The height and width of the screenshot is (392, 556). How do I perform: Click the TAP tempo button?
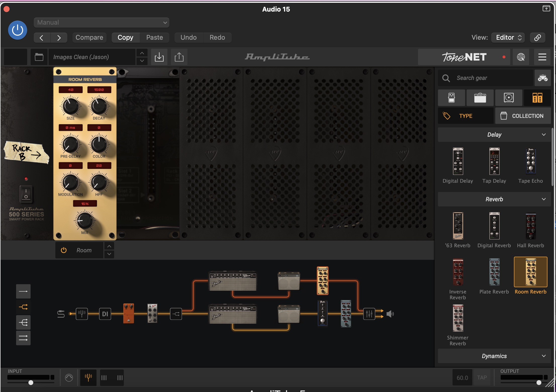pyautogui.click(x=482, y=377)
